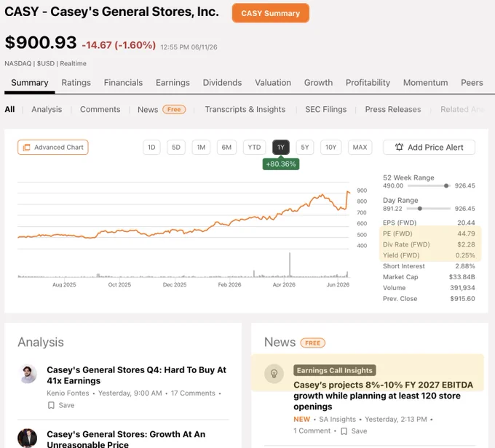Filter by Press Releases
The height and width of the screenshot is (448, 495).
(393, 110)
